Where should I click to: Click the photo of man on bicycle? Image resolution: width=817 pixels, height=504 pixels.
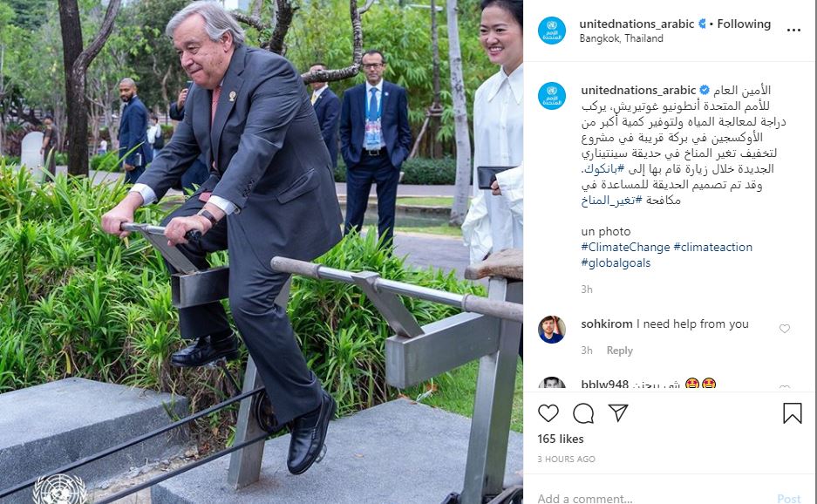pyautogui.click(x=262, y=252)
